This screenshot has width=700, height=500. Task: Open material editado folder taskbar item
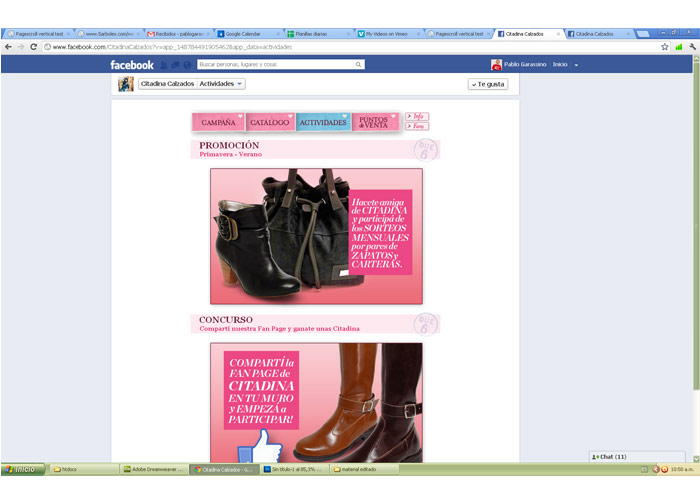pyautogui.click(x=365, y=469)
